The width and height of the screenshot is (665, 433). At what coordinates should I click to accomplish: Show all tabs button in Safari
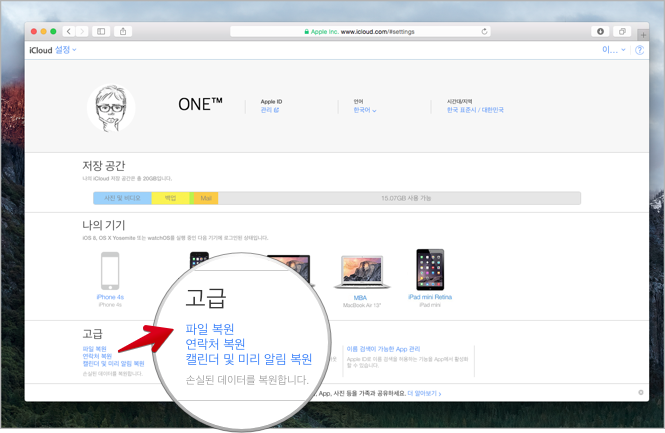[622, 31]
